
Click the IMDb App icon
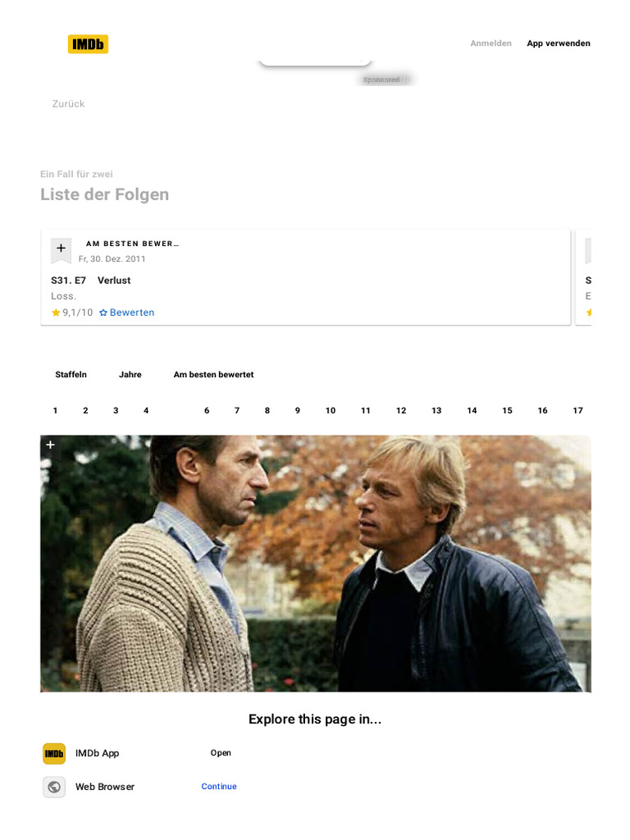point(54,753)
